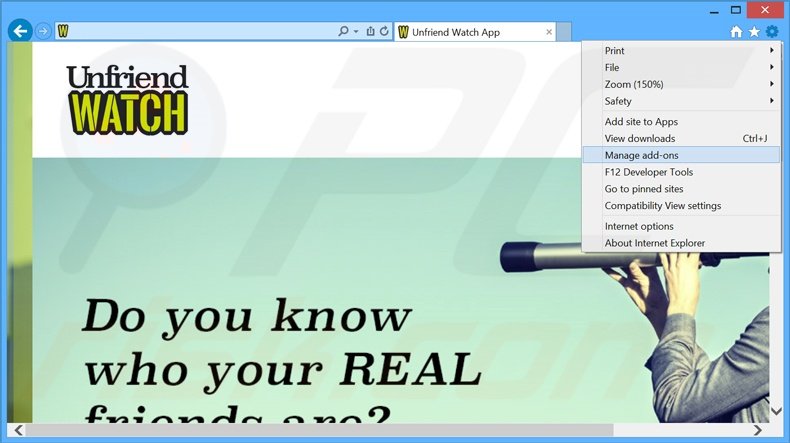Viewport: 790px width, 443px height.
Task: Select the Unfriend Watch App tab
Action: 475,32
